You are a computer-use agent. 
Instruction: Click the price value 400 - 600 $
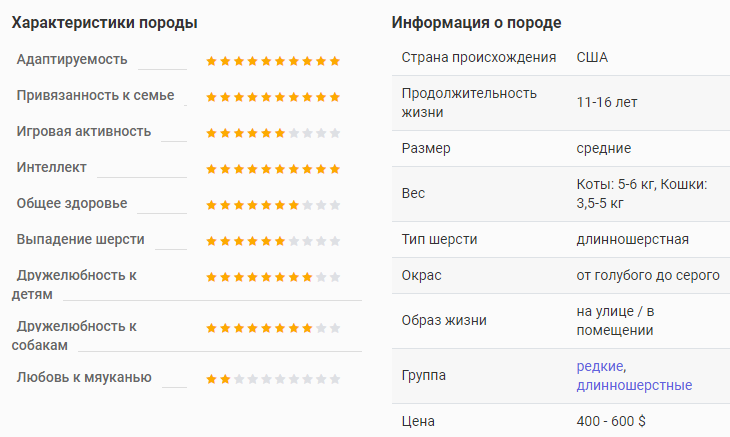click(611, 421)
